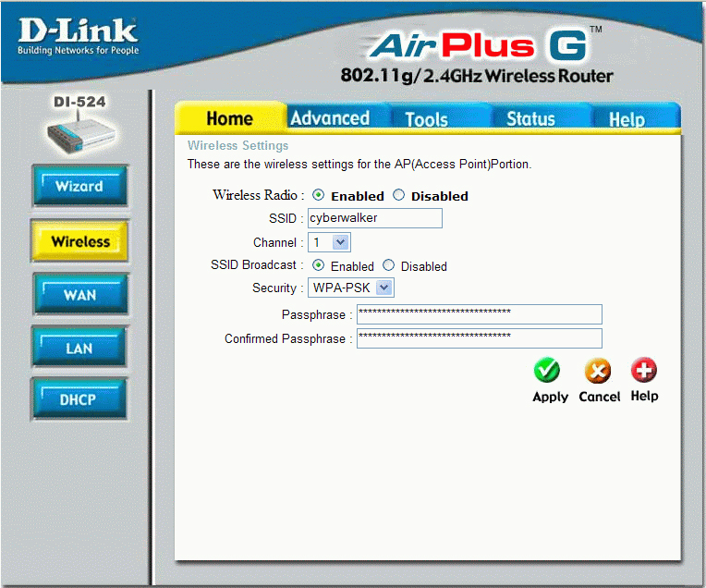Expand the Security type dropdown
The width and height of the screenshot is (706, 588).
pyautogui.click(x=351, y=288)
